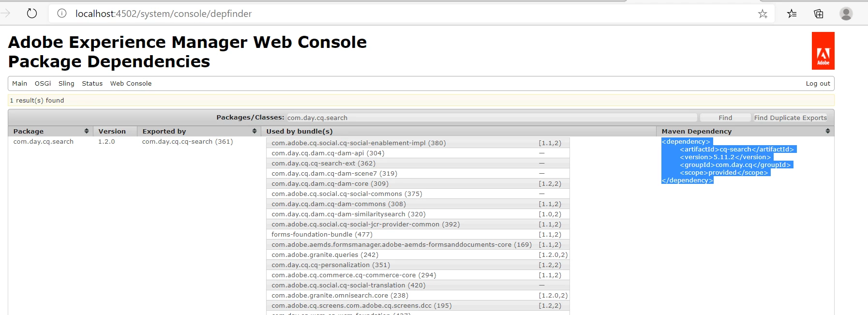Screen dimensions: 868x315
Task: Click the cq-personalization (351) bundle row
Action: tap(418, 265)
